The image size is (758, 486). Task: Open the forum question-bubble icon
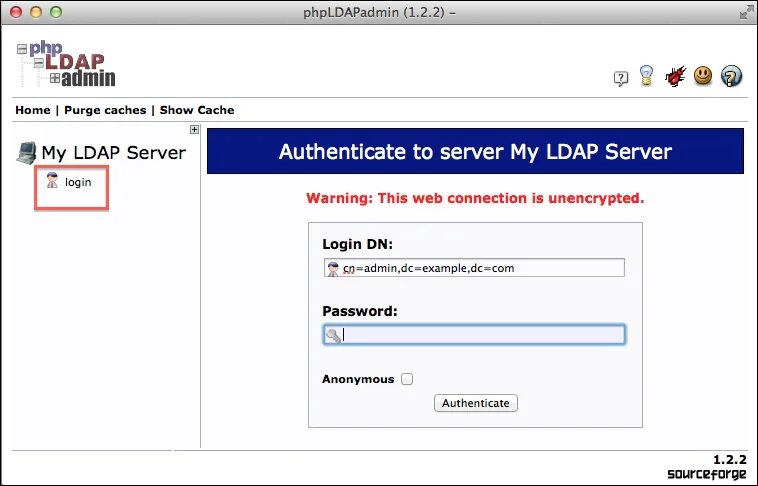tap(621, 78)
